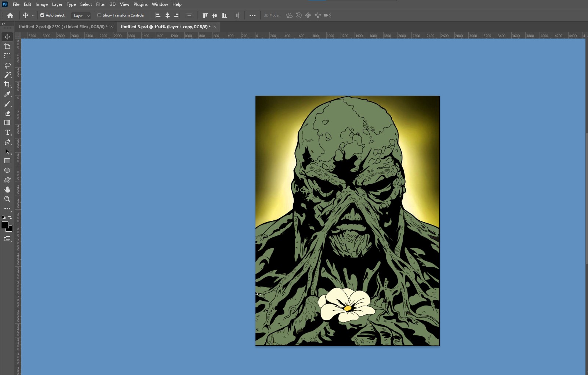The image size is (588, 375).
Task: Open the Plugins menu
Action: pos(140,4)
